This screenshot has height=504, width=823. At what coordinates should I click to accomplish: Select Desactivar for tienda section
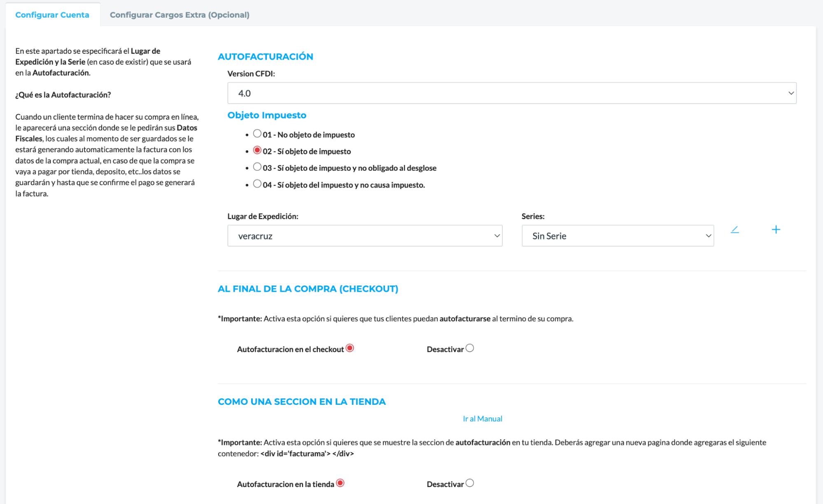coord(469,483)
